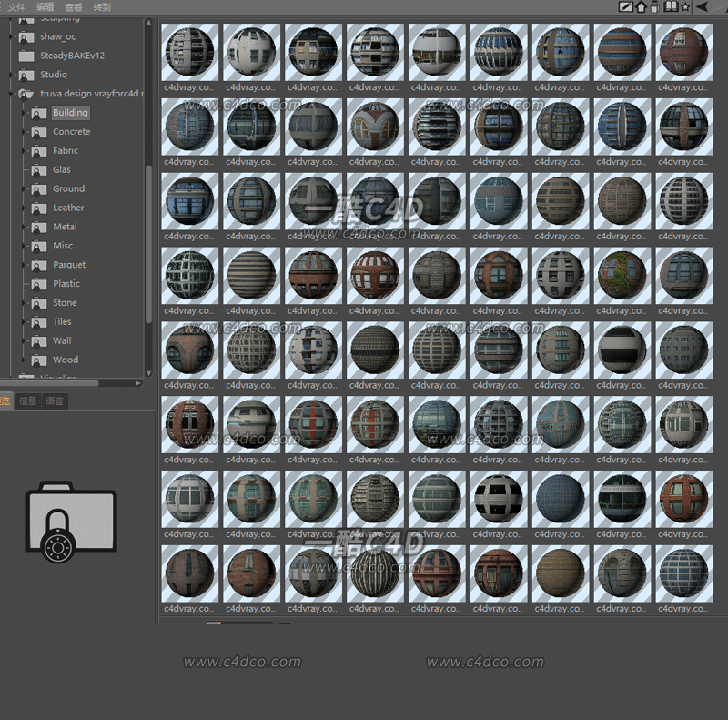Click the Ground folder icon

39,189
